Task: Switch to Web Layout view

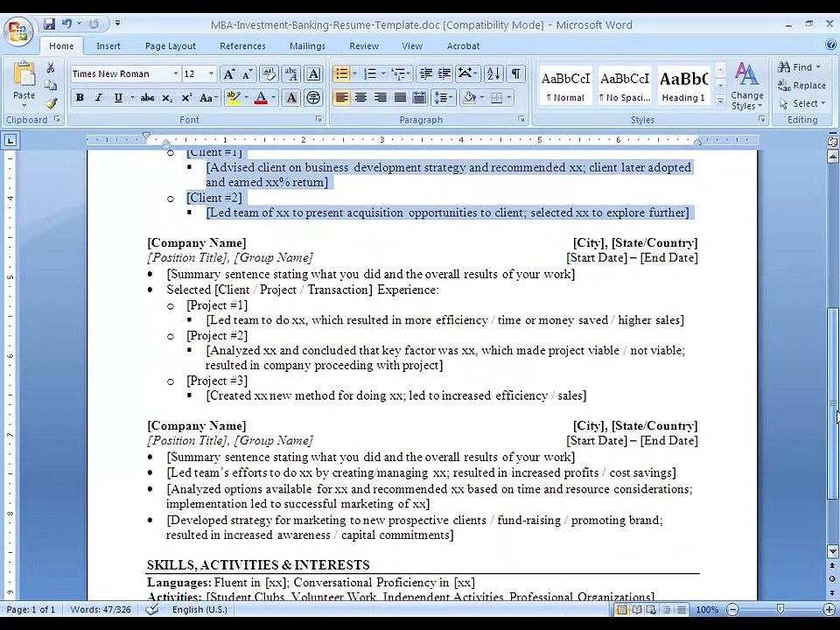Action: (651, 610)
